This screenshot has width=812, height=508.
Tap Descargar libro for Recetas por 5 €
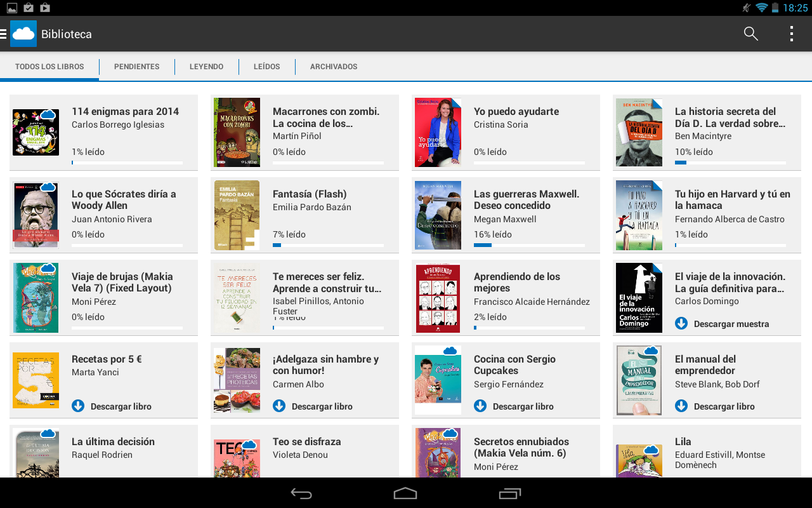click(121, 406)
